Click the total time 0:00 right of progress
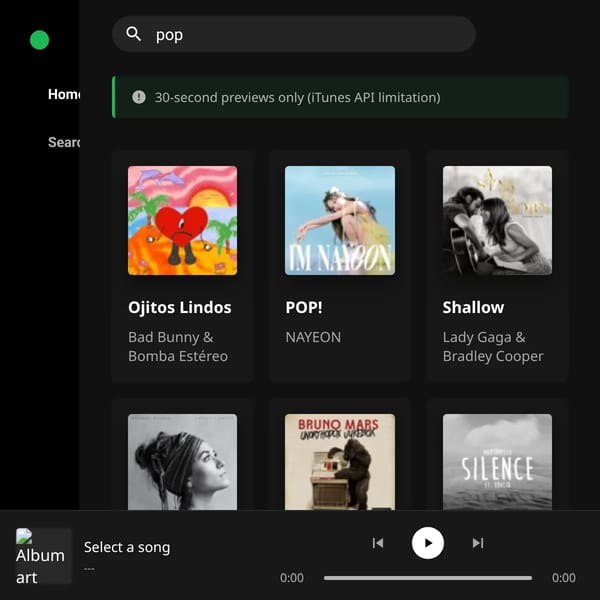 pyautogui.click(x=564, y=578)
